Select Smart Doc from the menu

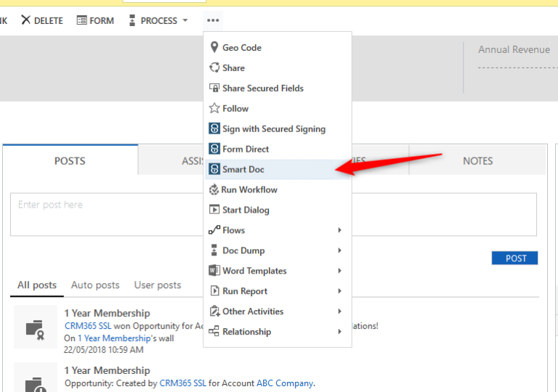tap(243, 169)
